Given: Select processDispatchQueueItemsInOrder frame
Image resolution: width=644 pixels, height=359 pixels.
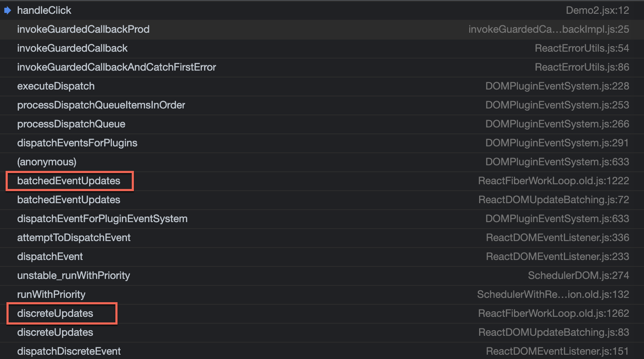Looking at the screenshot, I should click(x=101, y=105).
